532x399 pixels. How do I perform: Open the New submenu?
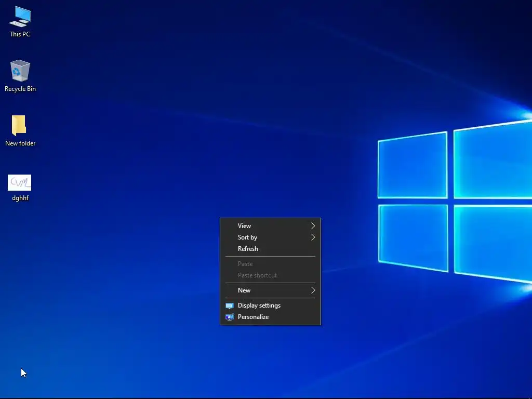coord(270,290)
